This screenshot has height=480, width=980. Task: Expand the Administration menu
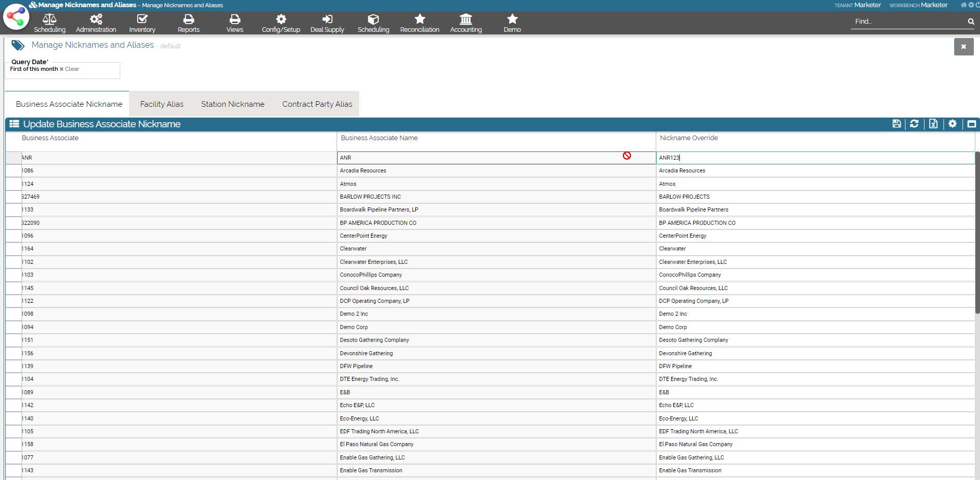pos(96,23)
